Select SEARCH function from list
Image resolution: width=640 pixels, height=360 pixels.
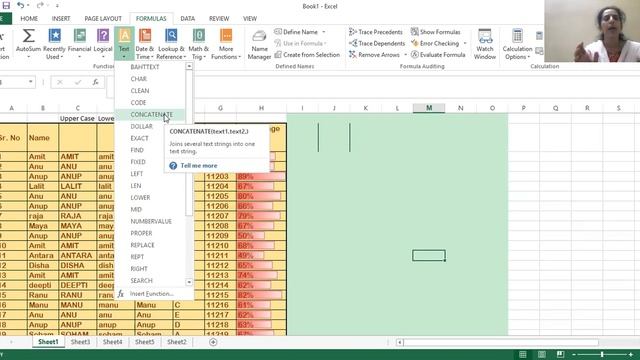(x=150, y=281)
